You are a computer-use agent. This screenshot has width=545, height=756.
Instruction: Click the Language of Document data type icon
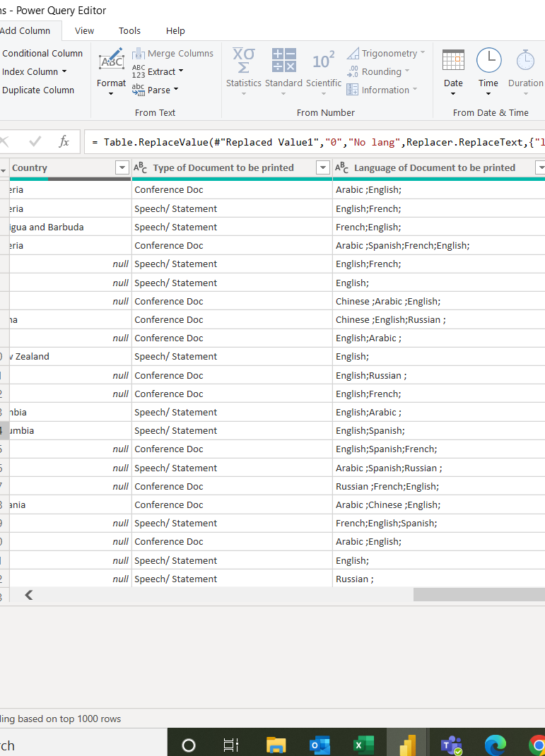coord(342,167)
